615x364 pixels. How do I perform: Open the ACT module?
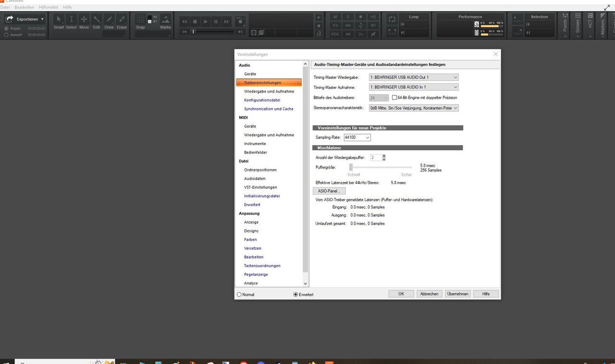pyautogui.click(x=590, y=25)
